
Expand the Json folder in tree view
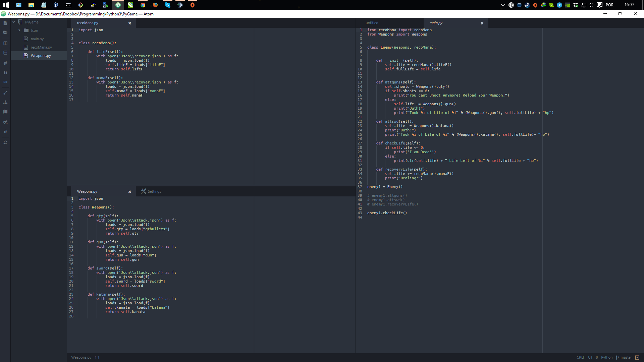19,31
